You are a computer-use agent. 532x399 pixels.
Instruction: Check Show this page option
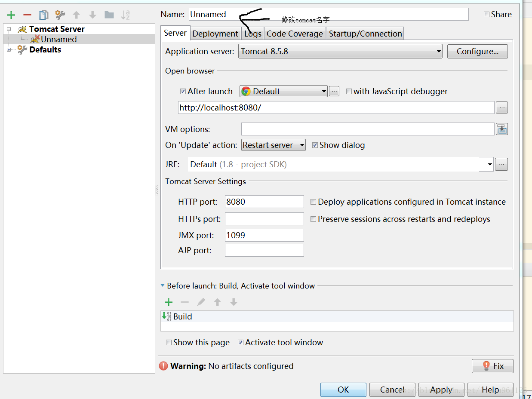[x=169, y=343]
